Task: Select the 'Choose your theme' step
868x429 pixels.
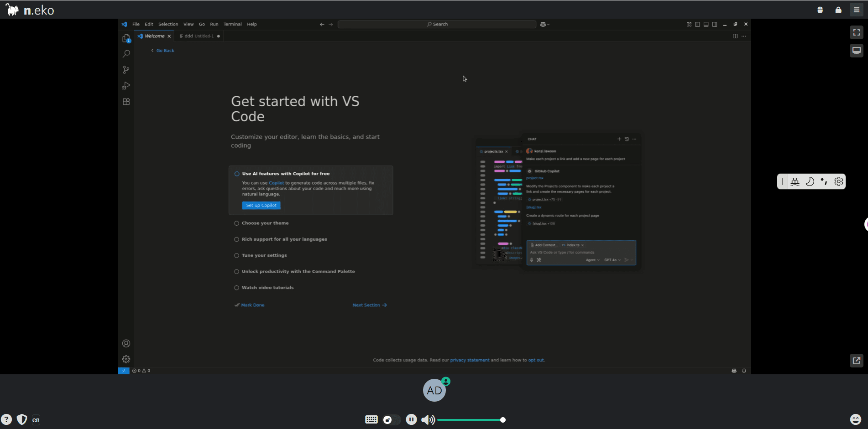Action: click(265, 223)
